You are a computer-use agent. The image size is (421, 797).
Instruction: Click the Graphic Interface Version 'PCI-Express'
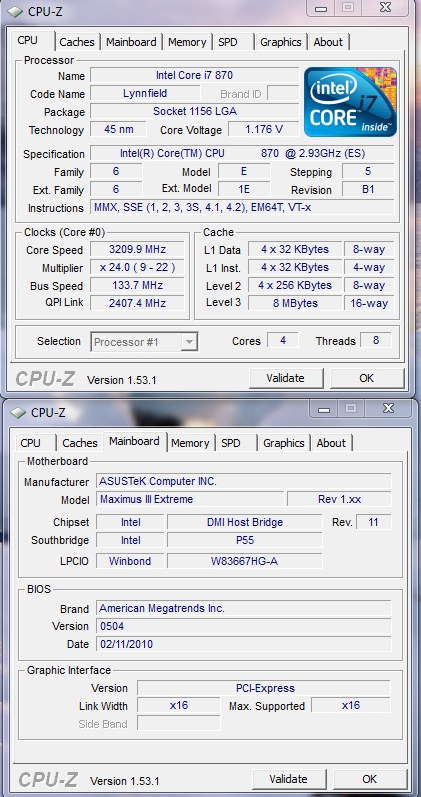[264, 688]
